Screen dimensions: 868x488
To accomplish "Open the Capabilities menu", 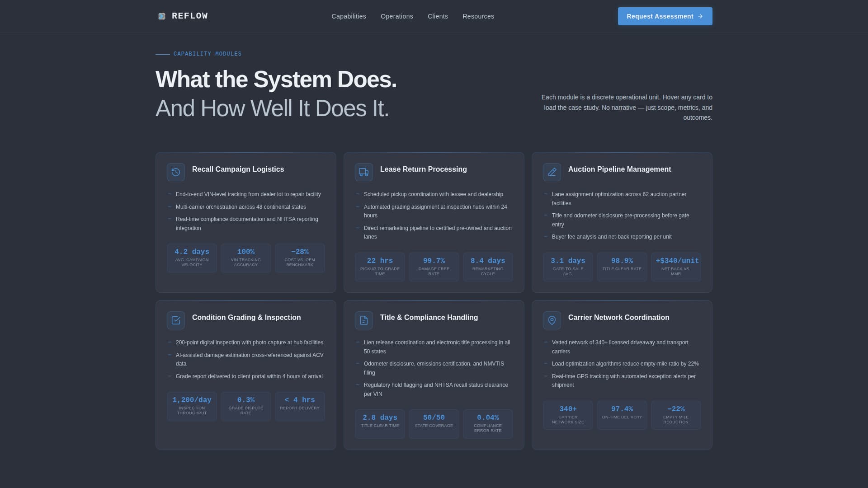I will (x=349, y=16).
